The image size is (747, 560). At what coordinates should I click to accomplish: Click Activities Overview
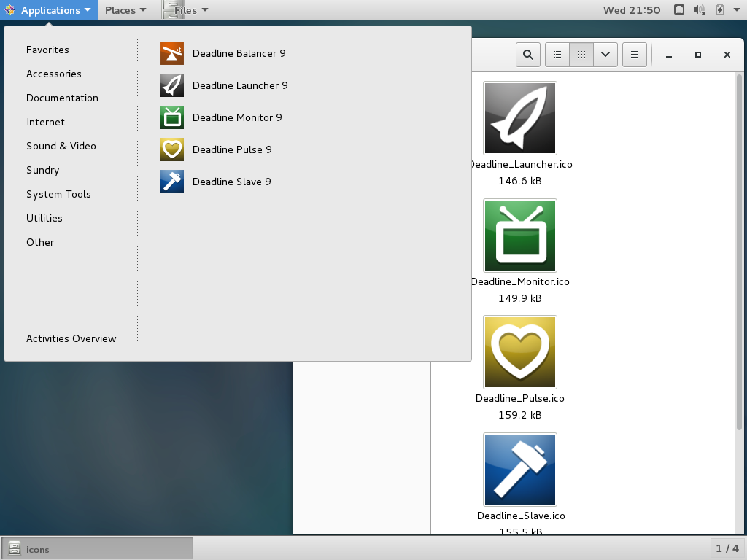[x=71, y=338]
